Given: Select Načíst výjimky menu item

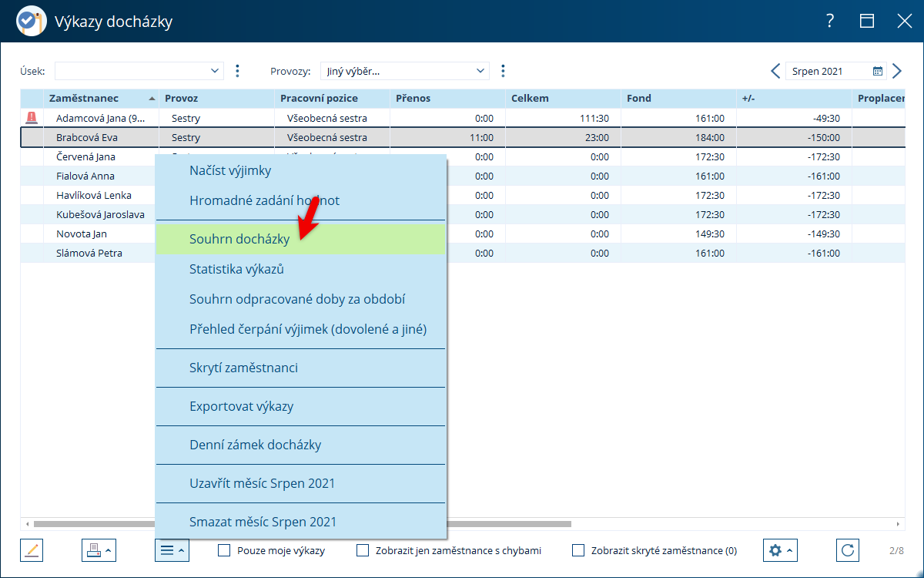Looking at the screenshot, I should [300, 171].
